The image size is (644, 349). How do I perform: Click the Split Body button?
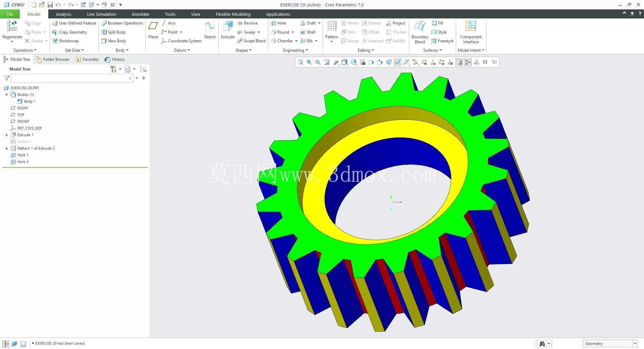113,32
